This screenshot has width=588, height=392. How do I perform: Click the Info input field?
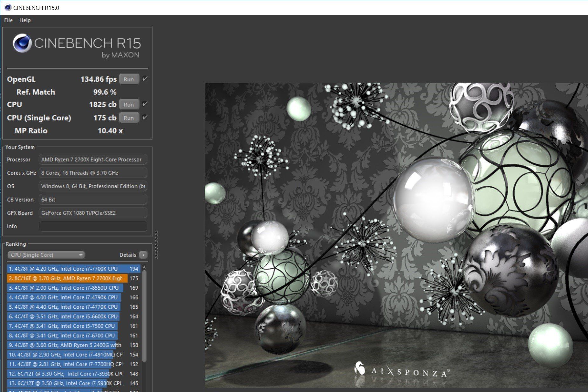(93, 226)
